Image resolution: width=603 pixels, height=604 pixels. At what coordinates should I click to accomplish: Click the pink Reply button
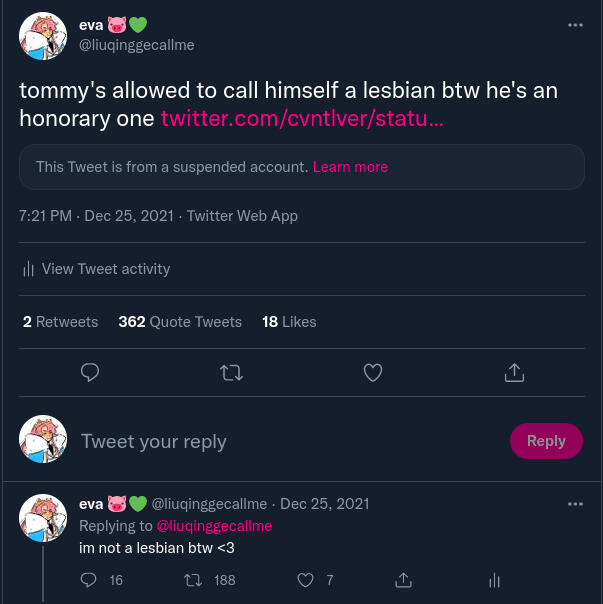tap(546, 441)
